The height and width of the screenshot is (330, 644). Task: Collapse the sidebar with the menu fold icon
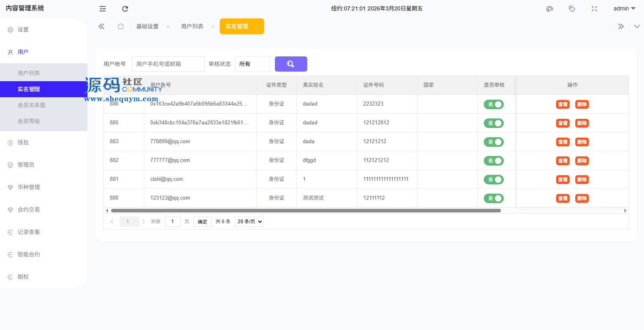[x=103, y=9]
